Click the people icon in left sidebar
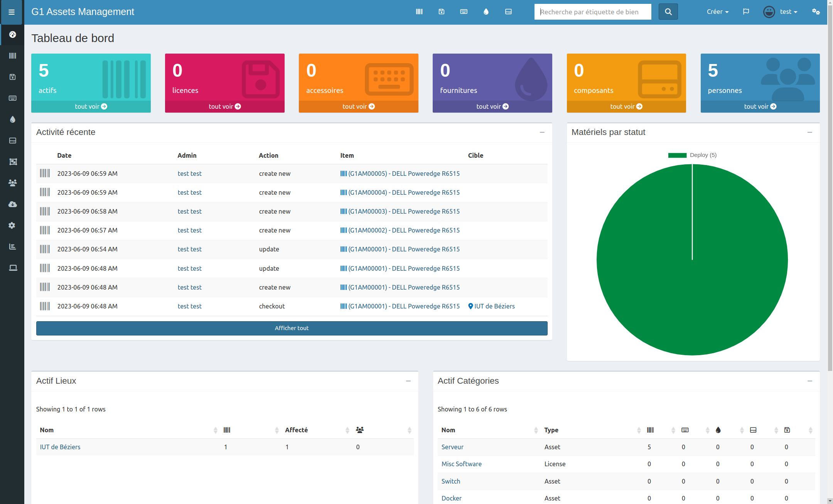Viewport: 833px width, 504px height. point(12,183)
